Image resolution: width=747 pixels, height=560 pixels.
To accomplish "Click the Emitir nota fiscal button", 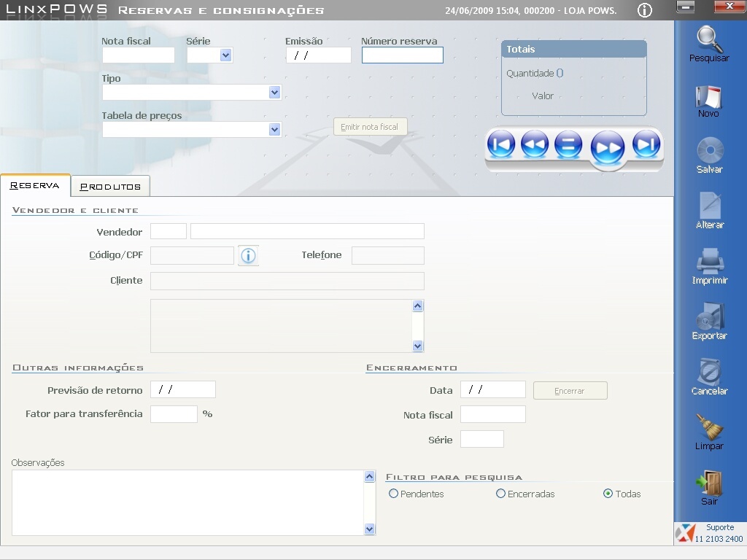I will pos(370,127).
